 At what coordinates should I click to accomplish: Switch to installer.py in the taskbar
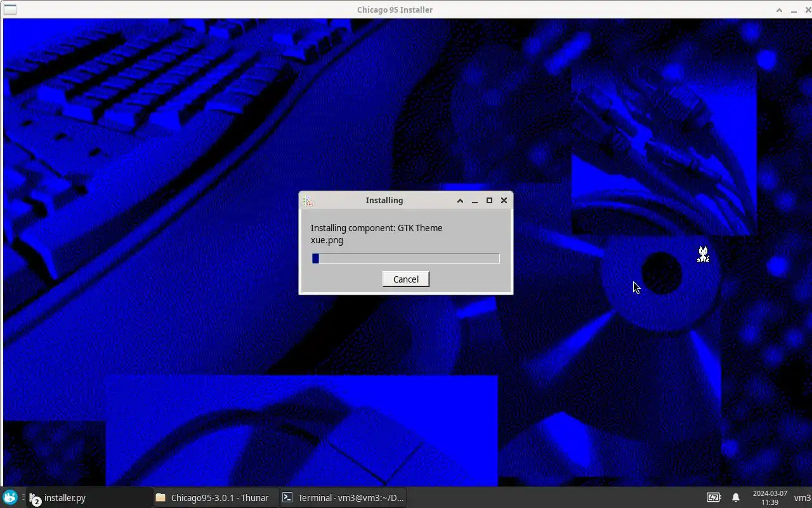89,498
